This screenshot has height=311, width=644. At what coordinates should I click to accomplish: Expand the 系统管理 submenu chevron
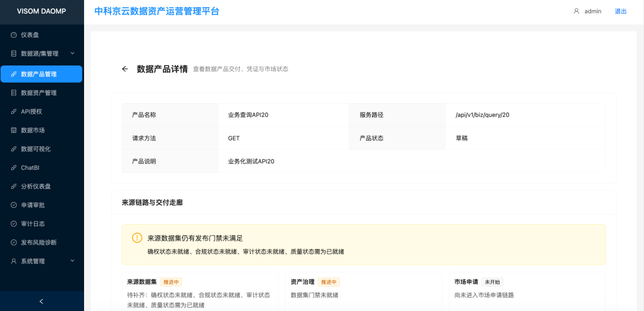72,261
